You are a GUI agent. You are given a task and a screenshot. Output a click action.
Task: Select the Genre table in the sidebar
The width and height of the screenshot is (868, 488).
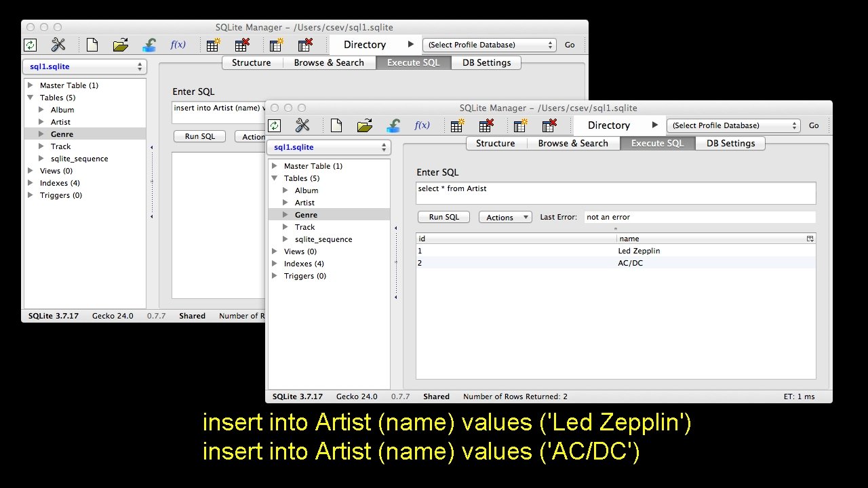pos(306,214)
